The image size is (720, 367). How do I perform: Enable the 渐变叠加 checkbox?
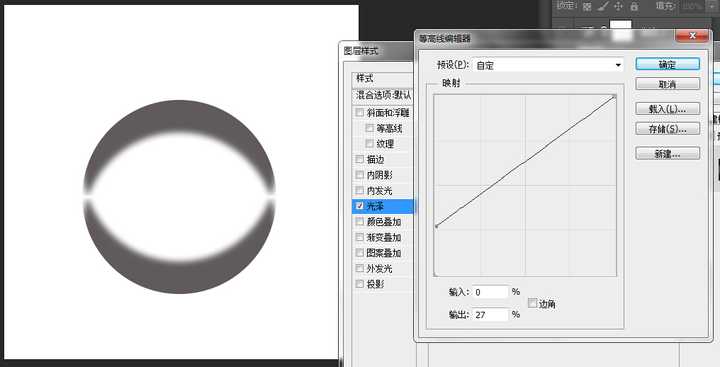[359, 237]
